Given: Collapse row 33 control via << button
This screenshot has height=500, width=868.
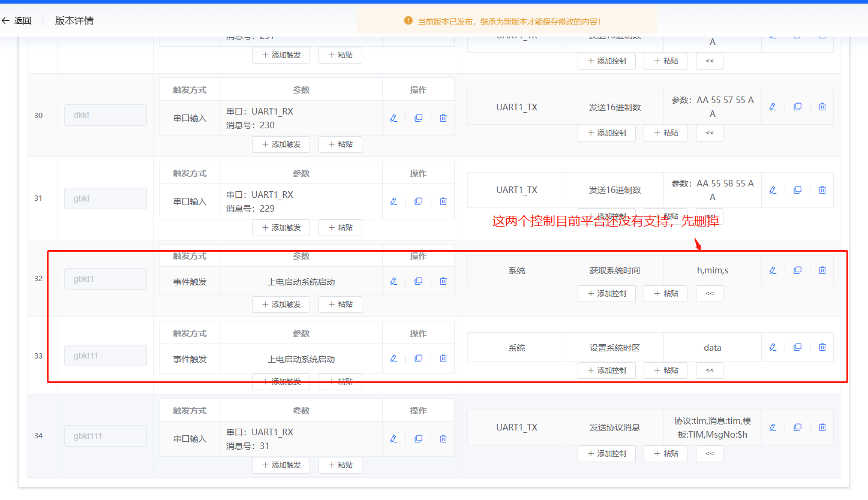Looking at the screenshot, I should (x=709, y=370).
